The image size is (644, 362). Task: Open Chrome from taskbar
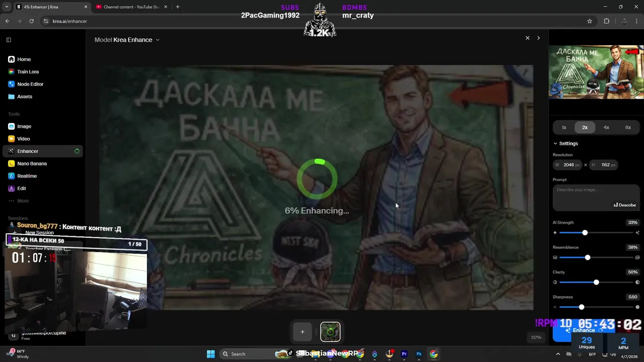(434, 354)
